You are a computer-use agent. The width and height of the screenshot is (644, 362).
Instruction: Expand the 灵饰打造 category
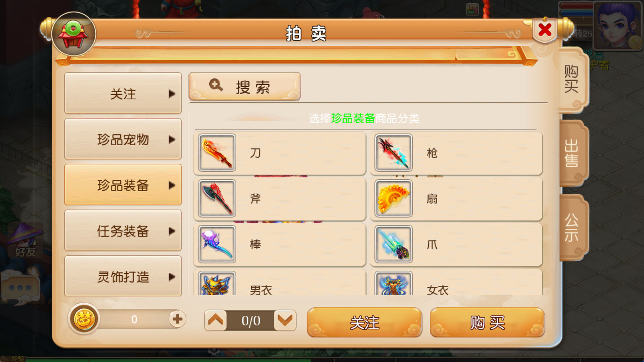coord(123,277)
